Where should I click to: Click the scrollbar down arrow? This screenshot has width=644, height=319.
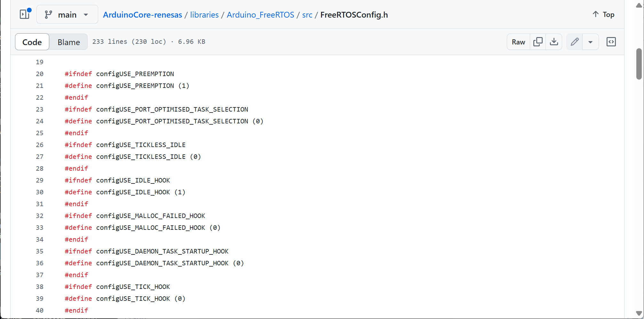[639, 313]
